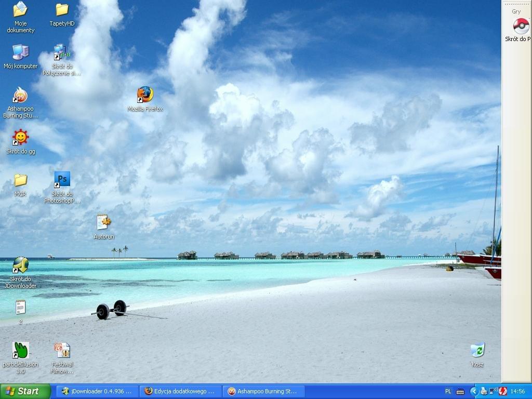Open the PL language bar indicator

(448, 392)
